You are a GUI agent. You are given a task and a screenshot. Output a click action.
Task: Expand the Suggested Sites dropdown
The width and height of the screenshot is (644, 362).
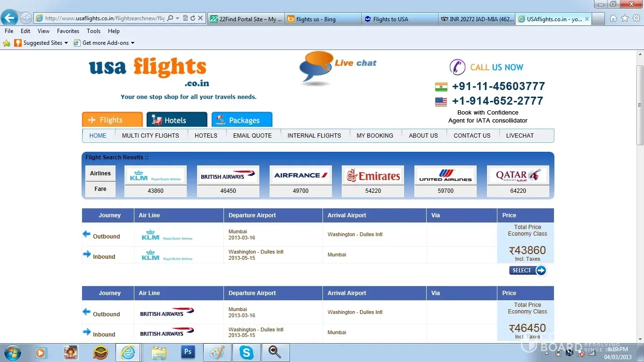pos(66,43)
